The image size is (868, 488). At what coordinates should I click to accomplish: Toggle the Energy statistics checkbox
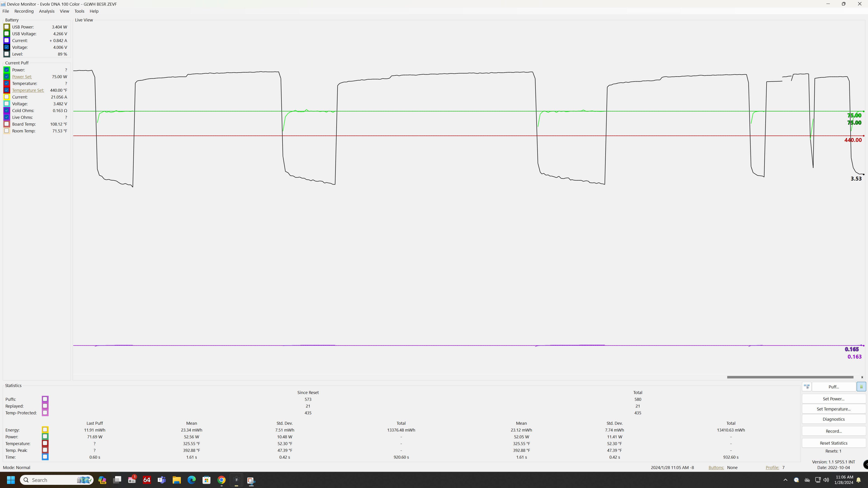[x=45, y=430]
